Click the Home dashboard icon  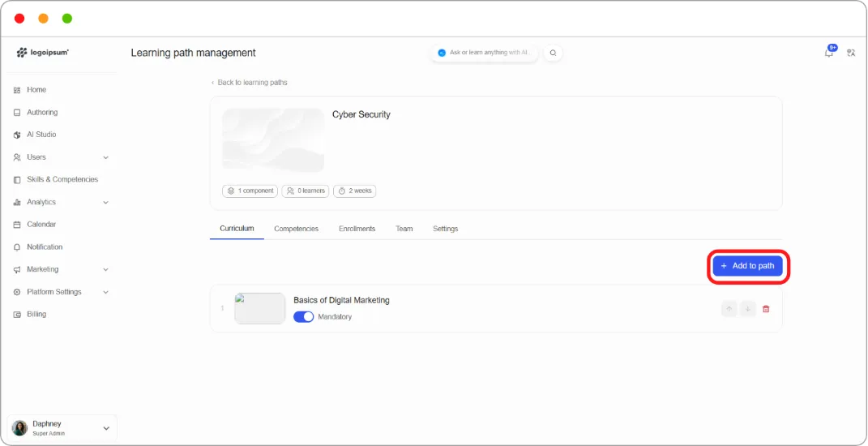point(16,90)
